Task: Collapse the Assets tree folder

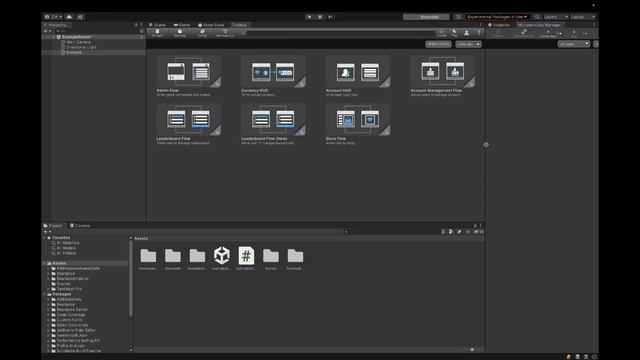Action: pyautogui.click(x=44, y=263)
